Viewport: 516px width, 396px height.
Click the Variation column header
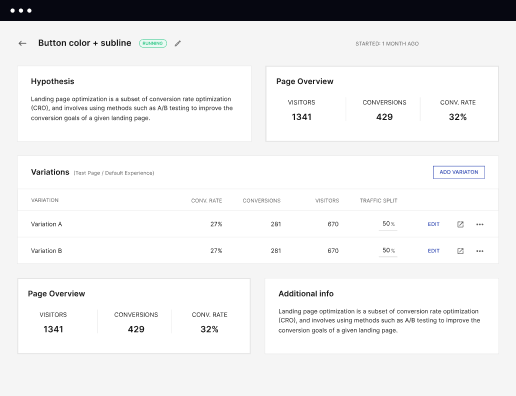coord(45,200)
